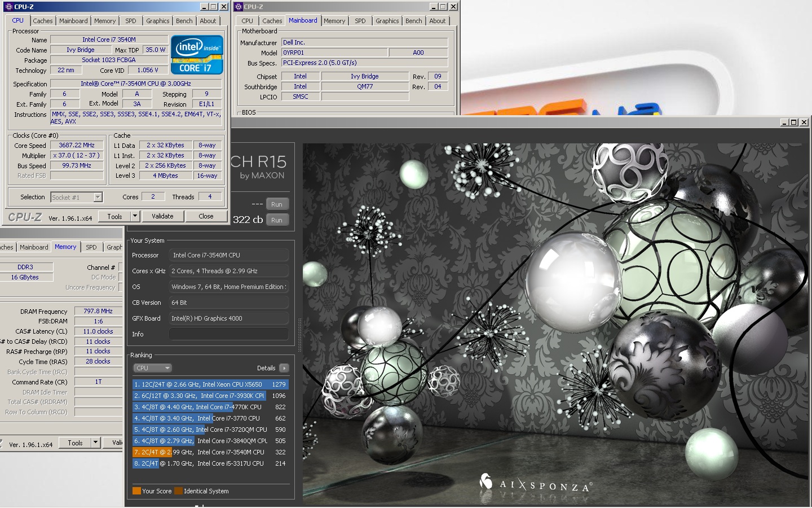The image size is (812, 508).
Task: Select ranking row Core i7-3840QM scoring 505
Action: click(x=211, y=441)
